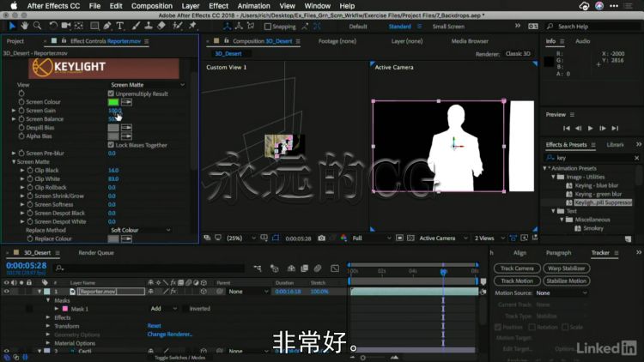This screenshot has height=362, width=644.
Task: Pick Screen Colour with the eyedropper
Action: [x=126, y=102]
